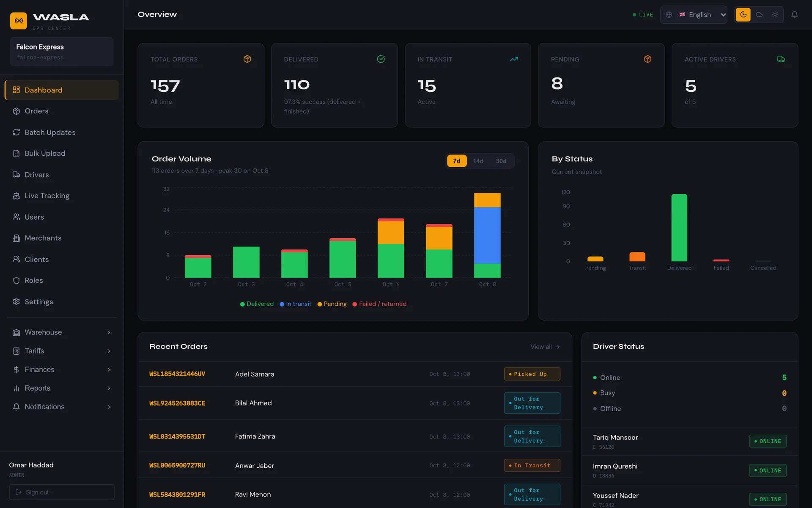The height and width of the screenshot is (508, 812).
Task: Select the 30d range for Order Volume
Action: [x=501, y=161]
